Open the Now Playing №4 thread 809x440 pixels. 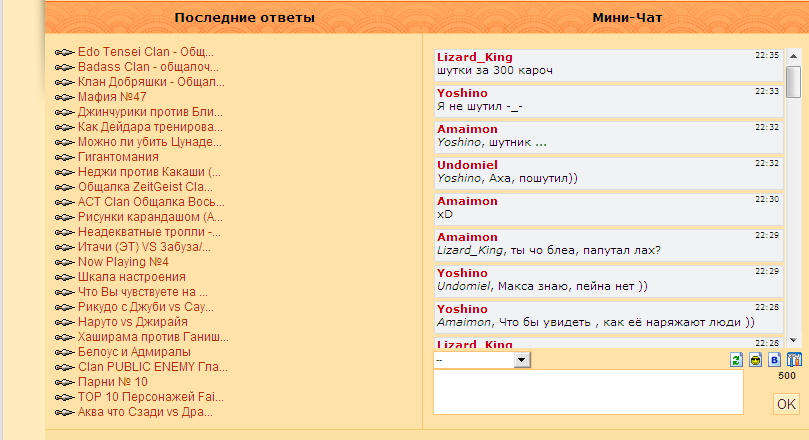click(x=123, y=262)
